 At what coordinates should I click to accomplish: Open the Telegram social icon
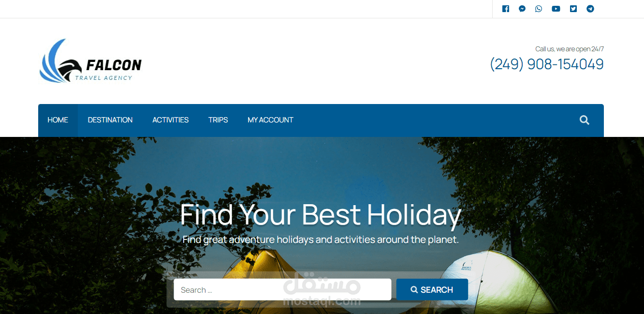[x=590, y=9]
